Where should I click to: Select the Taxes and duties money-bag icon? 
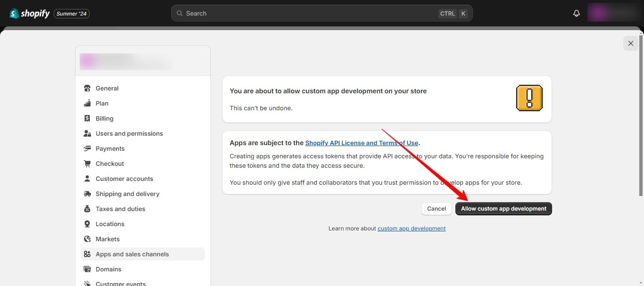tap(87, 209)
